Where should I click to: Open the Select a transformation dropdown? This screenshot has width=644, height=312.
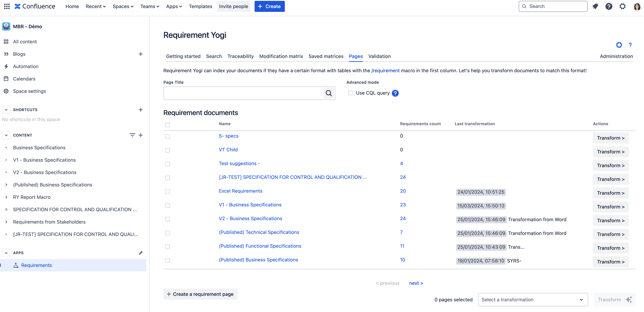pyautogui.click(x=533, y=299)
